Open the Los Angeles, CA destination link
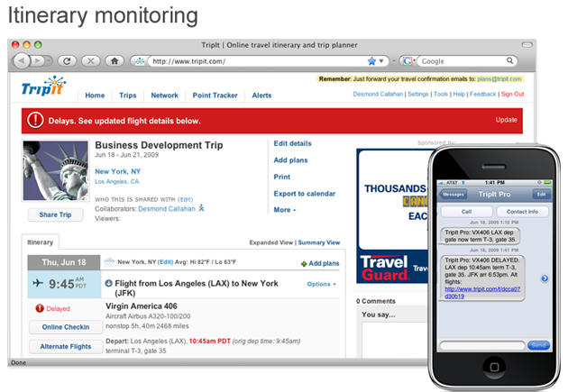The image size is (568, 392). (116, 181)
